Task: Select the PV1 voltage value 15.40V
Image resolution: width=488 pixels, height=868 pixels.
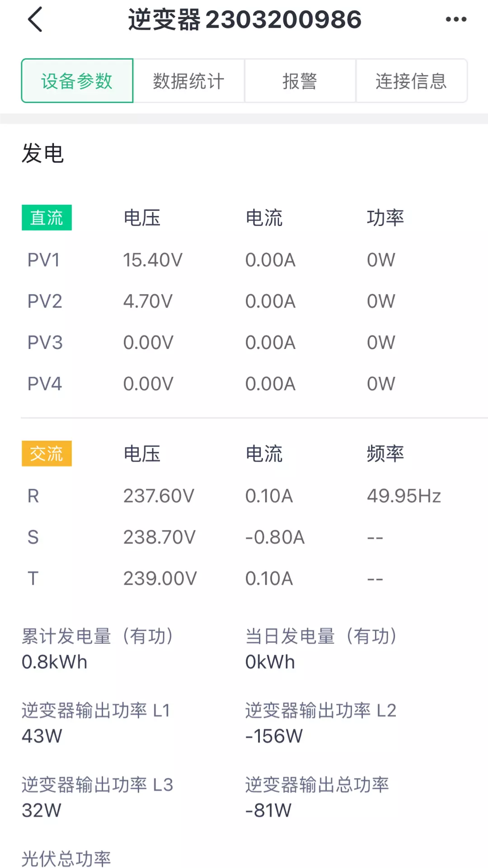Action: 153,260
